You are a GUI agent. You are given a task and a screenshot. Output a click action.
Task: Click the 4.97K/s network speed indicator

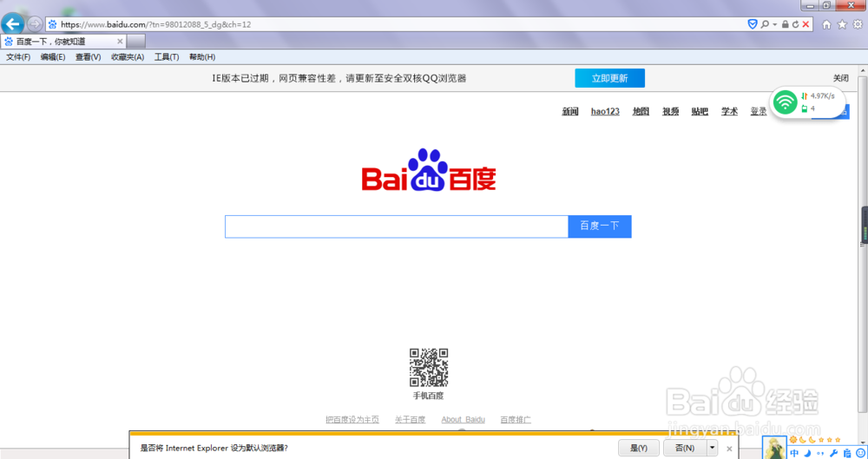[818, 95]
